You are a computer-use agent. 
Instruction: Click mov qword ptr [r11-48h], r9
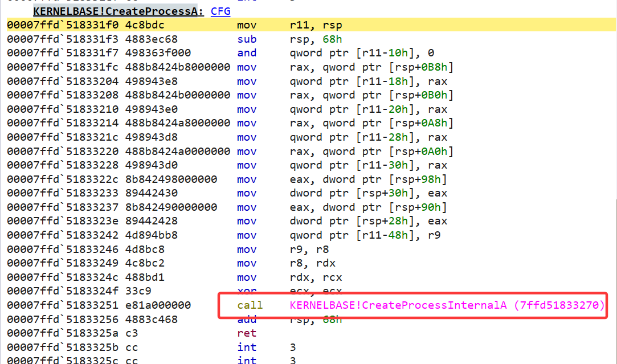(338, 235)
